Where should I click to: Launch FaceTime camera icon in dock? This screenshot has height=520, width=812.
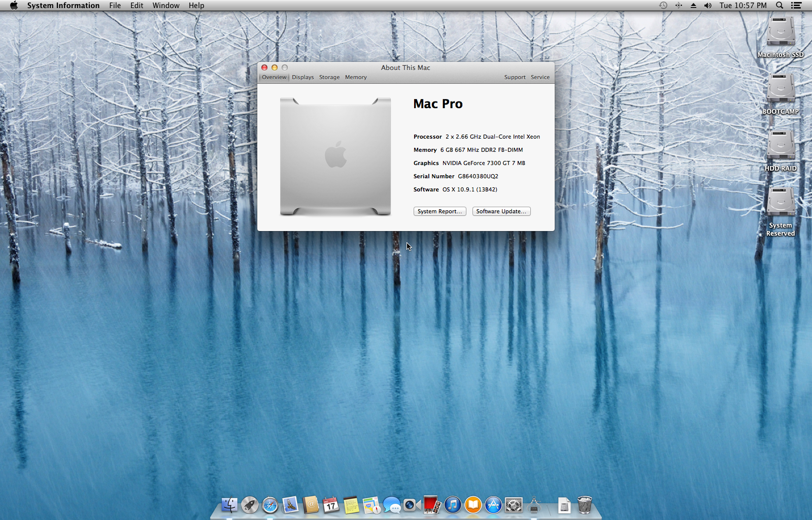click(x=412, y=505)
